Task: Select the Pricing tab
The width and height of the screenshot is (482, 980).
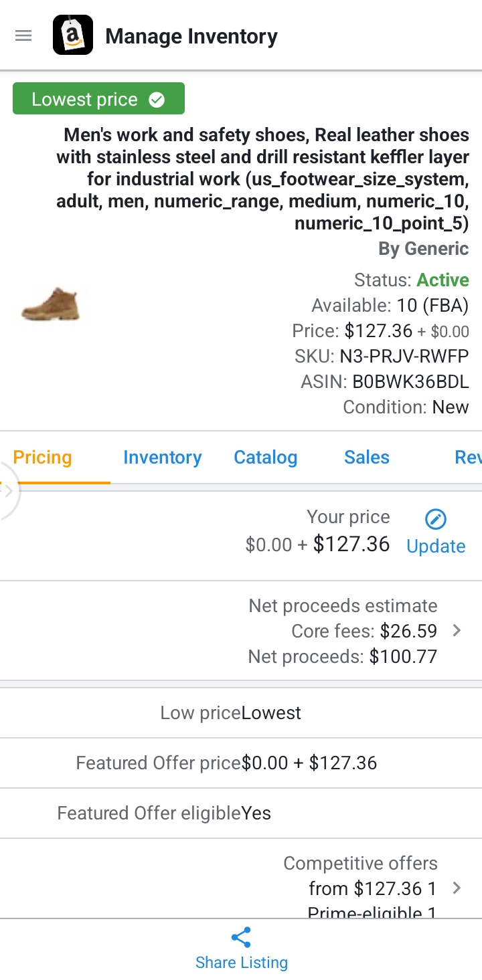Action: pos(43,458)
